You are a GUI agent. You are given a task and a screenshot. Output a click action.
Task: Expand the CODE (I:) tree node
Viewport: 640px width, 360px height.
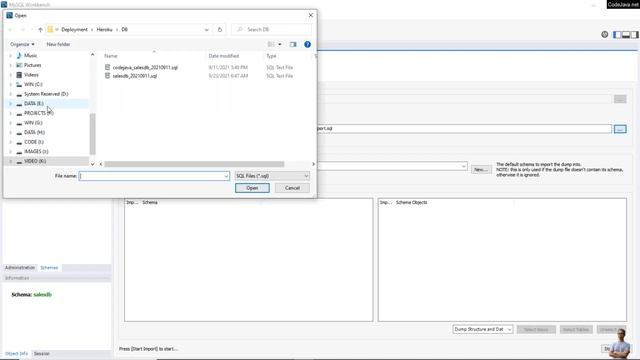[11, 142]
